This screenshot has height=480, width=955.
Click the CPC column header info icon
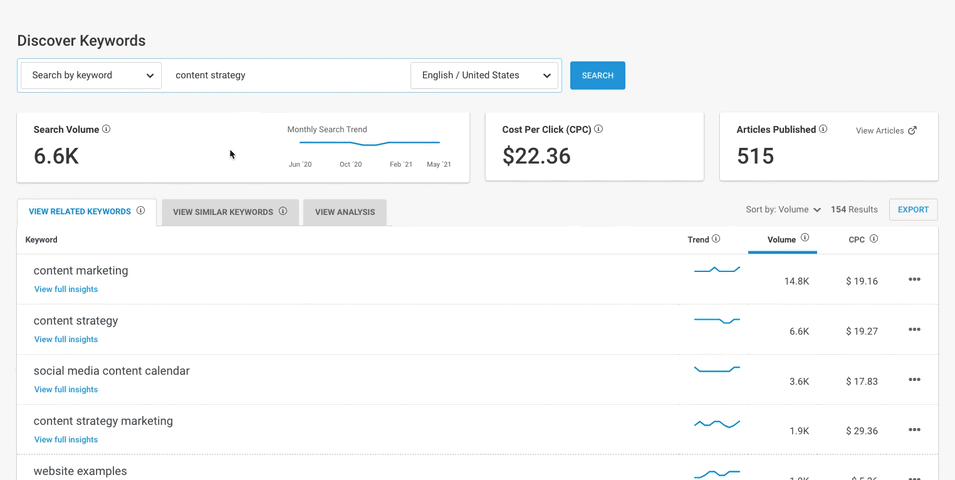point(874,239)
